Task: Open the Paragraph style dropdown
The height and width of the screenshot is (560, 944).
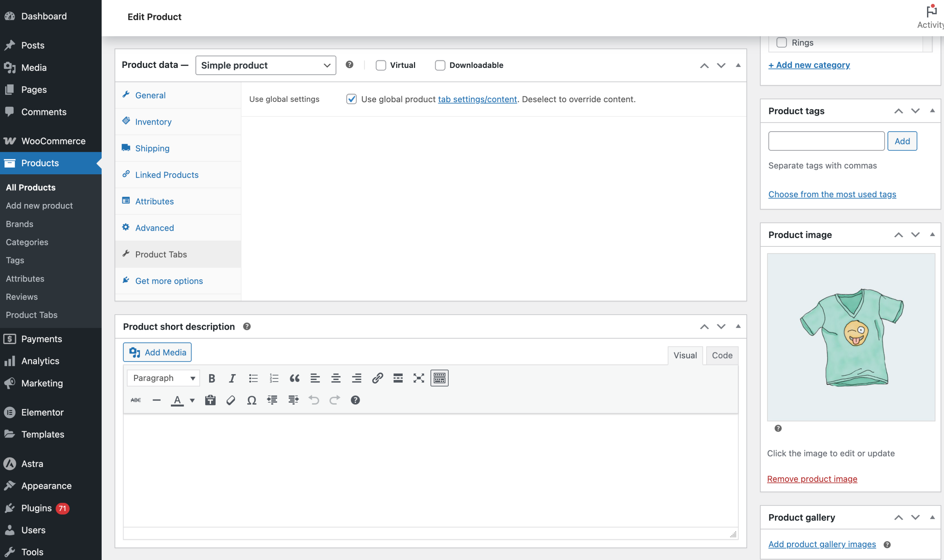Action: 163,378
